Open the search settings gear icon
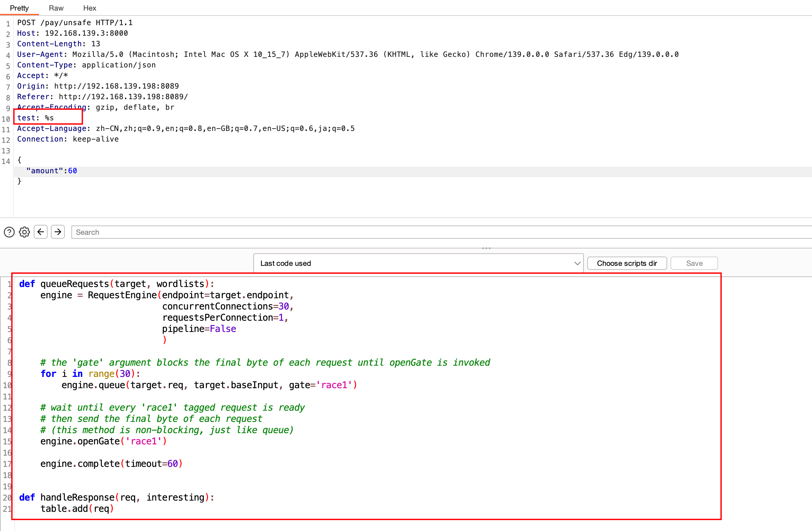812x531 pixels. point(24,232)
